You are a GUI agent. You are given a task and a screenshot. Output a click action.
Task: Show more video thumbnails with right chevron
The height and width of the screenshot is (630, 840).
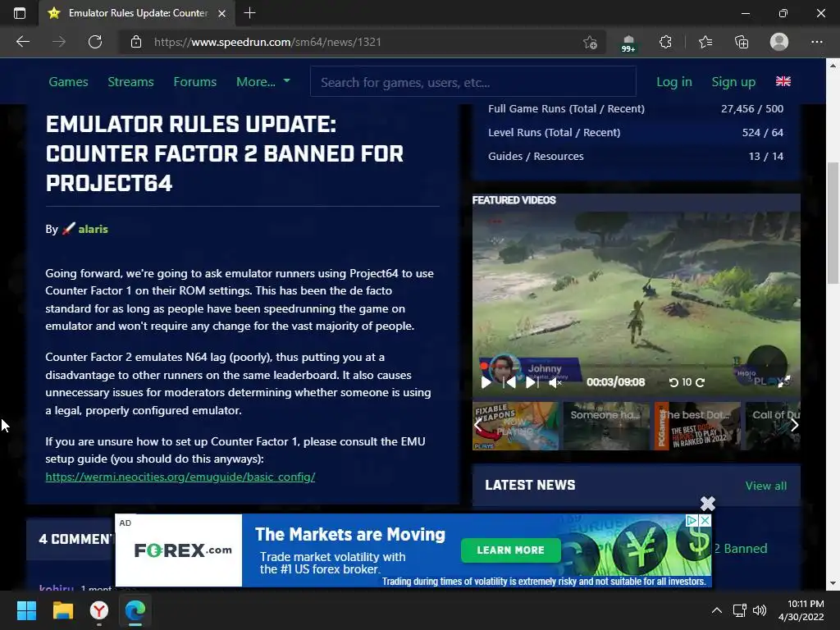coord(794,426)
